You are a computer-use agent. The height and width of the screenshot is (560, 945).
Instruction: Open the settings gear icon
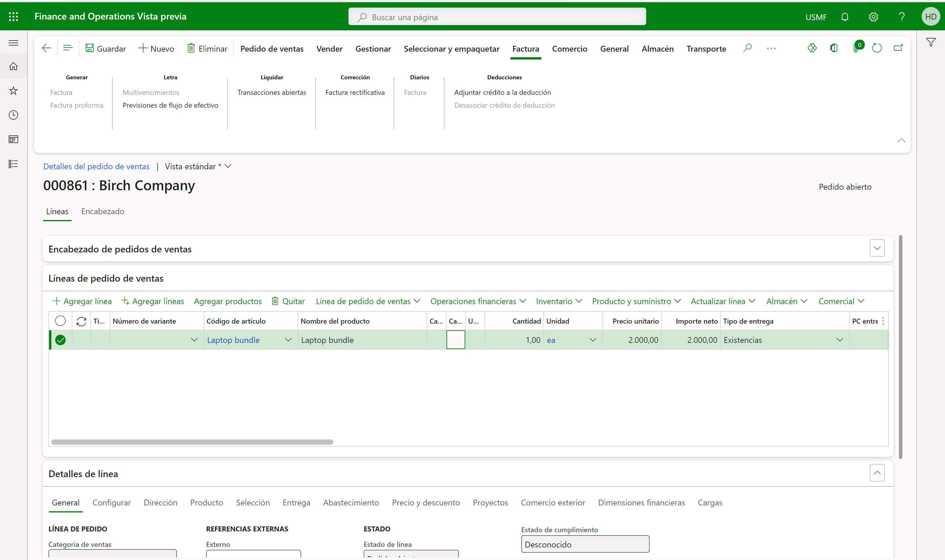point(873,17)
